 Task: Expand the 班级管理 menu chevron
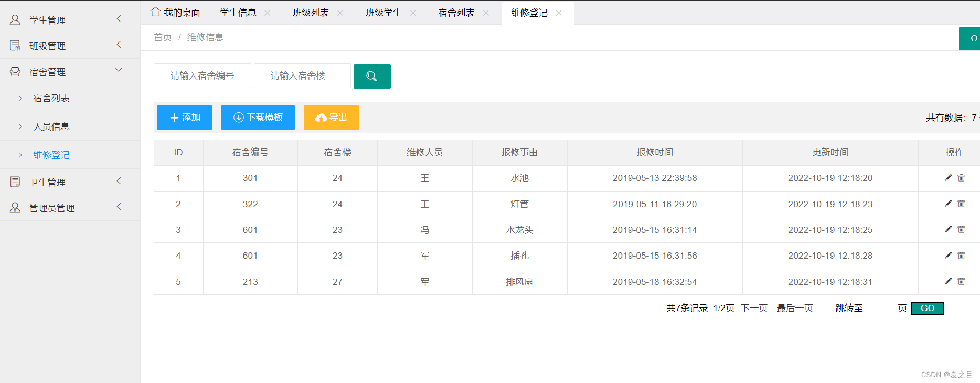point(119,45)
